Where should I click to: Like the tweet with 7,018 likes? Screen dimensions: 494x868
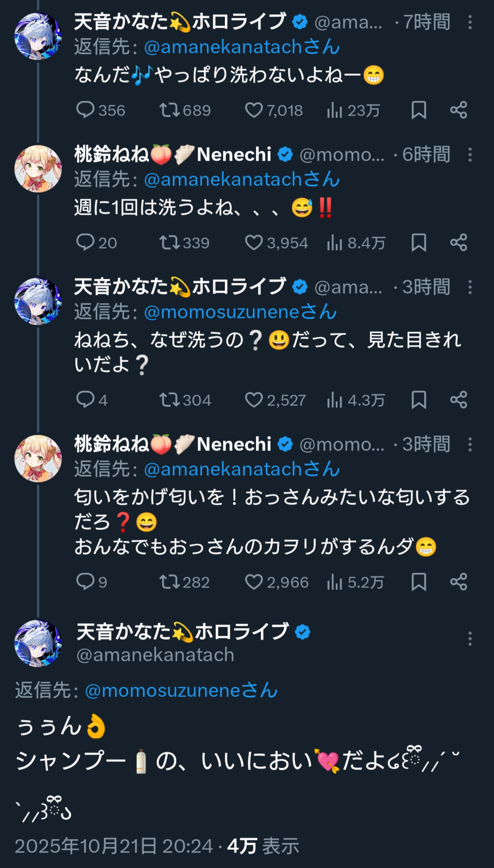254,110
